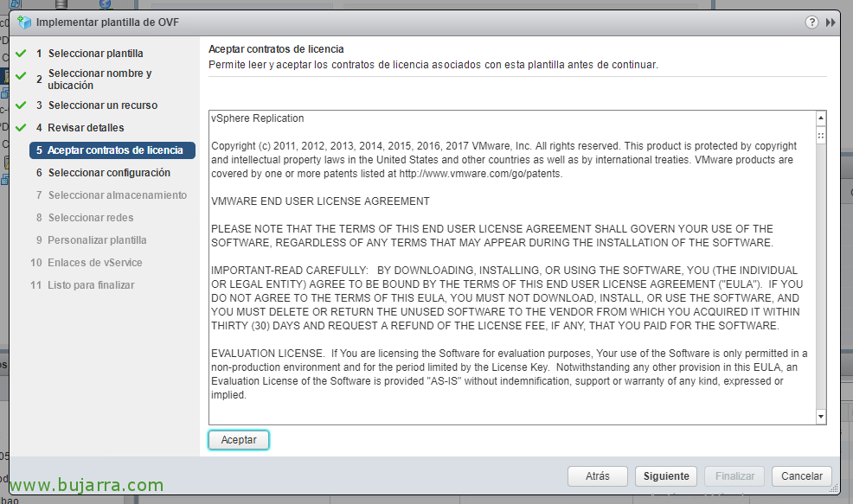Click step 11 Listo para finalizar
This screenshot has height=504, width=853.
[83, 285]
